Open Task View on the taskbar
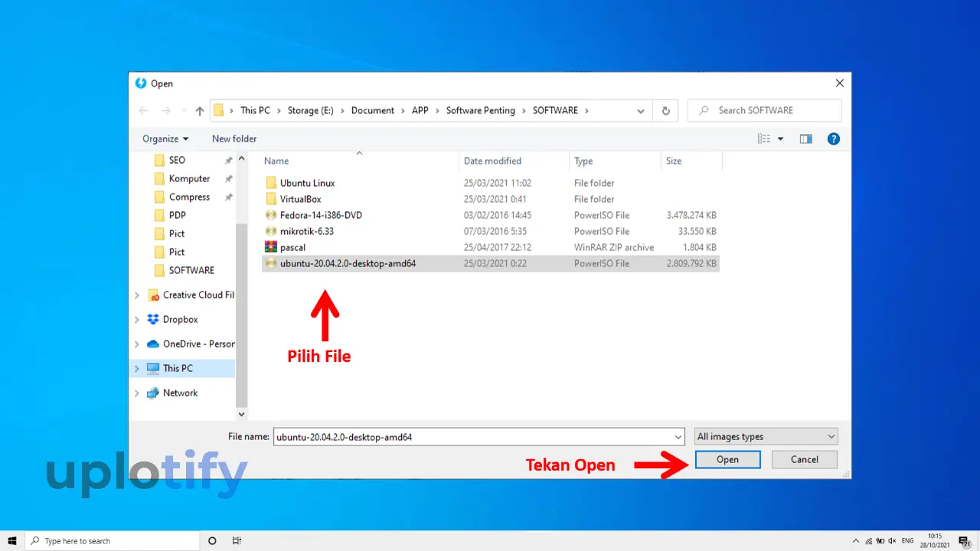 pyautogui.click(x=237, y=541)
